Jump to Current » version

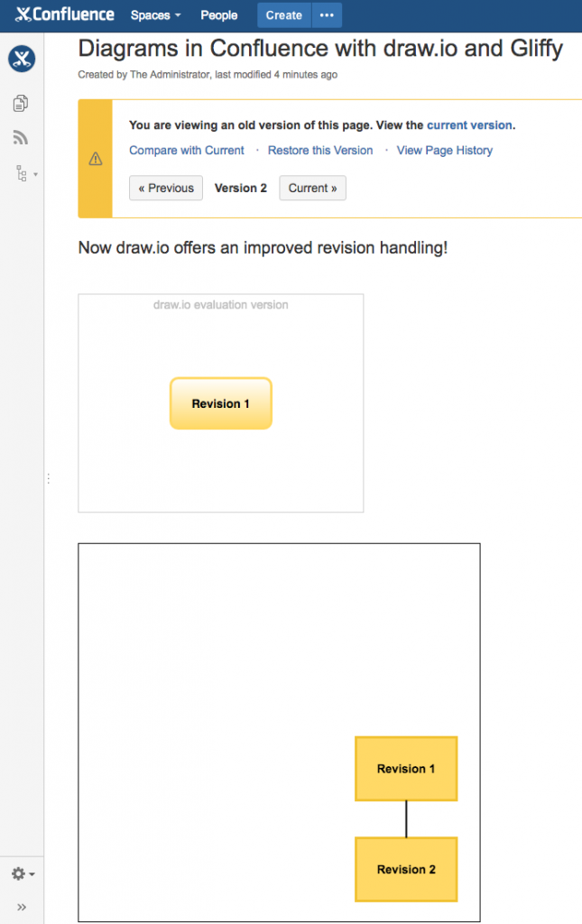(x=313, y=188)
